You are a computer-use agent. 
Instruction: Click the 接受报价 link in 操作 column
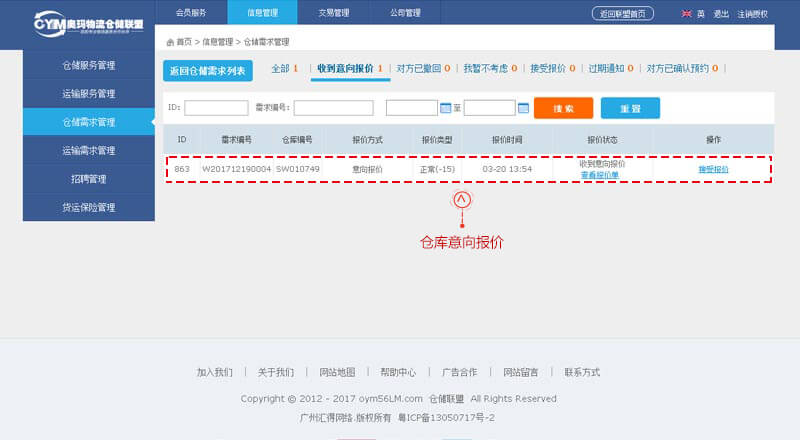click(x=713, y=169)
